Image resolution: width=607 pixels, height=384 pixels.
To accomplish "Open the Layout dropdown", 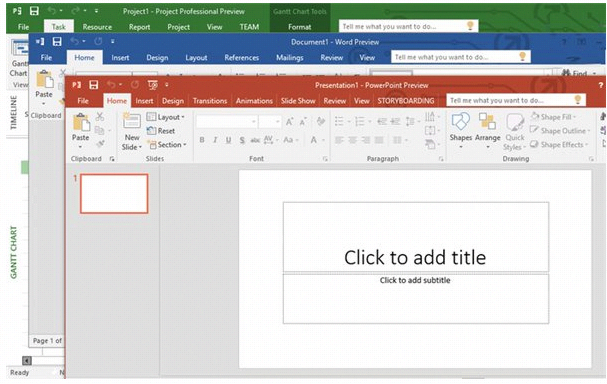I will pos(166,117).
